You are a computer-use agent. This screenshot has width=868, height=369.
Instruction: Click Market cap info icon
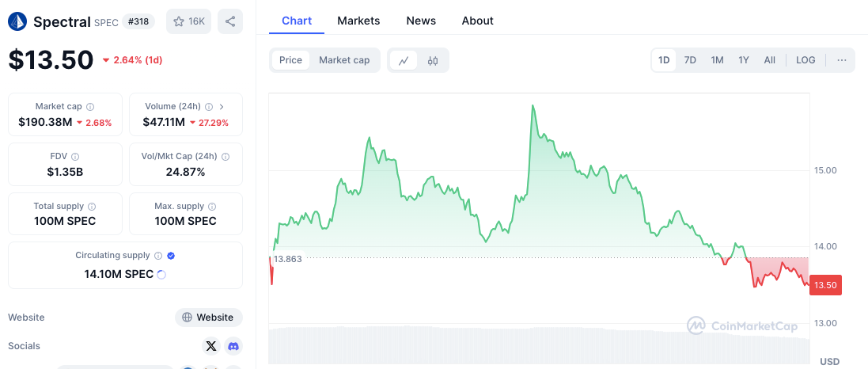pos(90,107)
